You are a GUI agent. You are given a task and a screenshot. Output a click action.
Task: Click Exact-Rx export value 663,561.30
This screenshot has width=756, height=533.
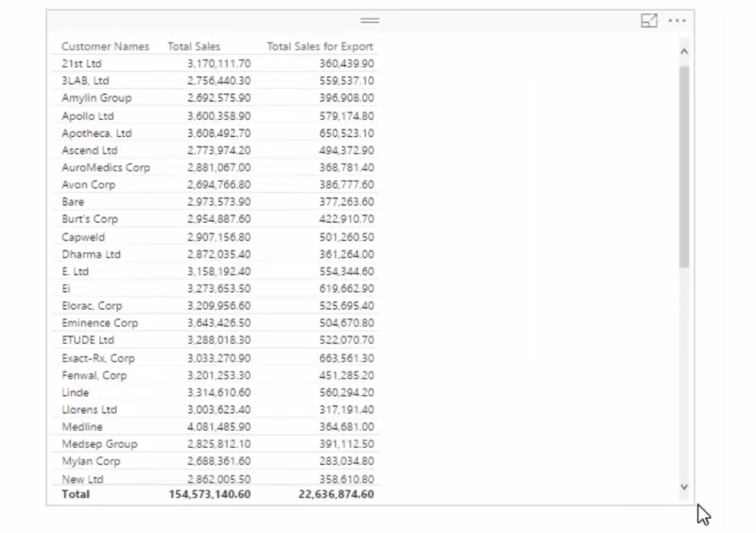[347, 358]
